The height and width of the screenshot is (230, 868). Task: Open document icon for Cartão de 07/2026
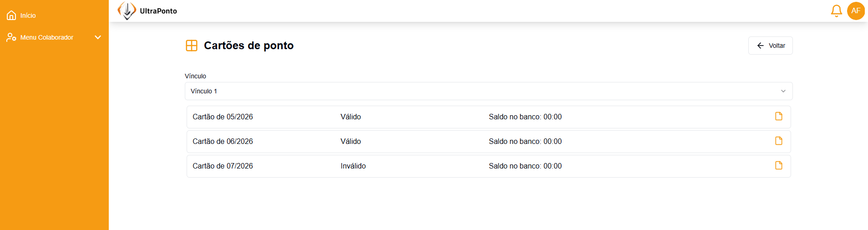coord(779,166)
